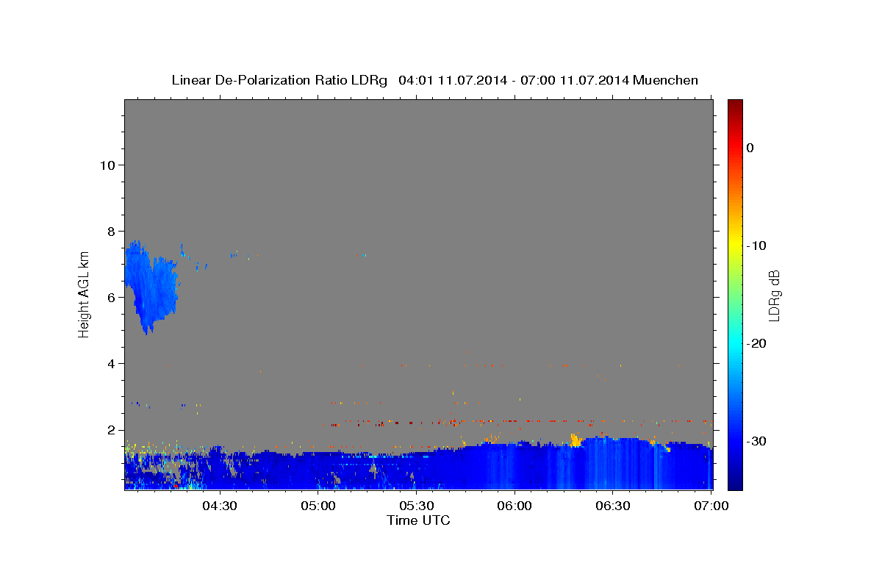Click the height axis label 8
Viewport: 882px width, 588px height.
click(111, 231)
